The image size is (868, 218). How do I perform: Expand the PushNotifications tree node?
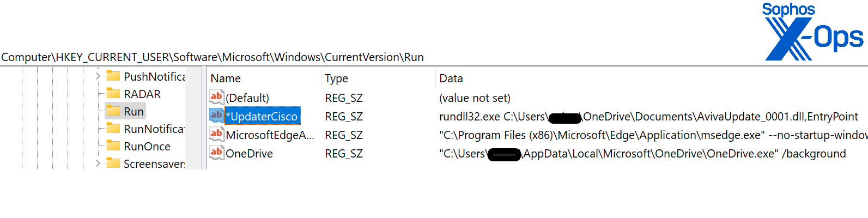click(98, 76)
